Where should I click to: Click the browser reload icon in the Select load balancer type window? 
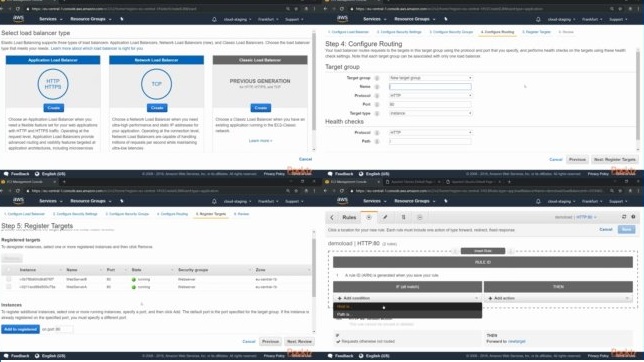18,9
